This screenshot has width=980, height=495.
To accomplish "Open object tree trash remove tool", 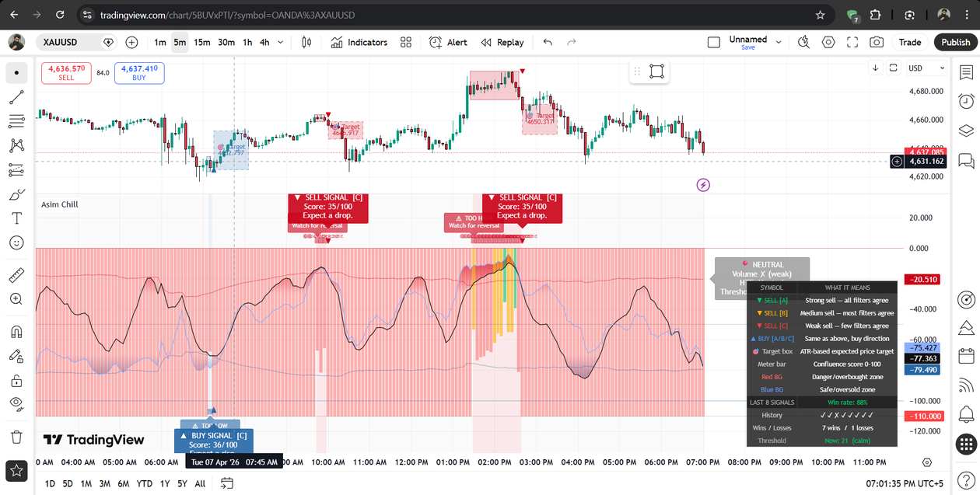I will point(16,436).
